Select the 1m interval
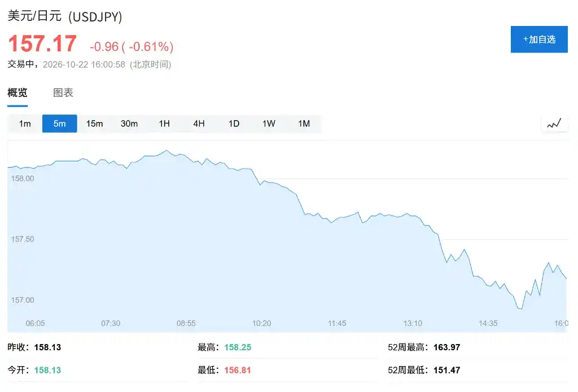The width and height of the screenshot is (578, 392). click(25, 124)
